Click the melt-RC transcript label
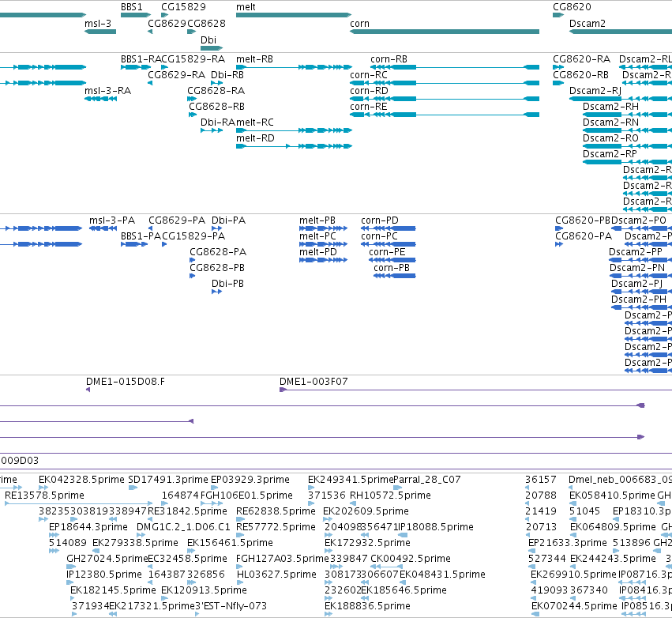This screenshot has height=618, width=672. coord(254,122)
